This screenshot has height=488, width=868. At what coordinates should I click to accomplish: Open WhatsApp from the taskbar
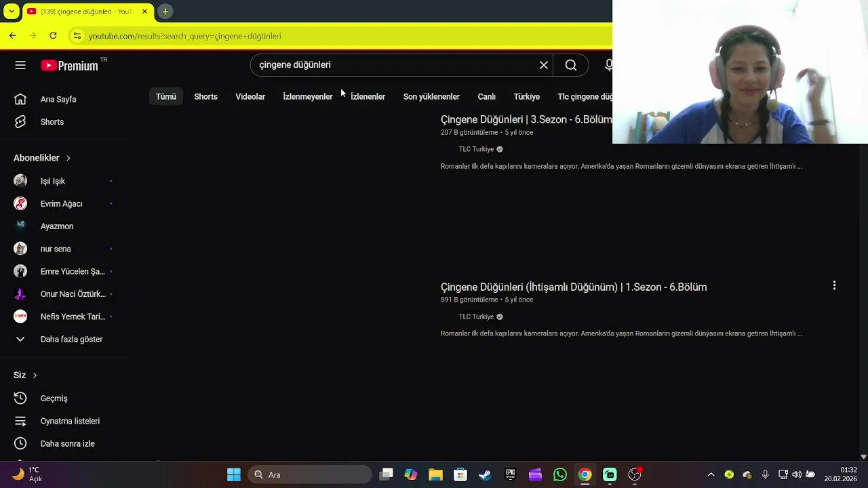(560, 474)
